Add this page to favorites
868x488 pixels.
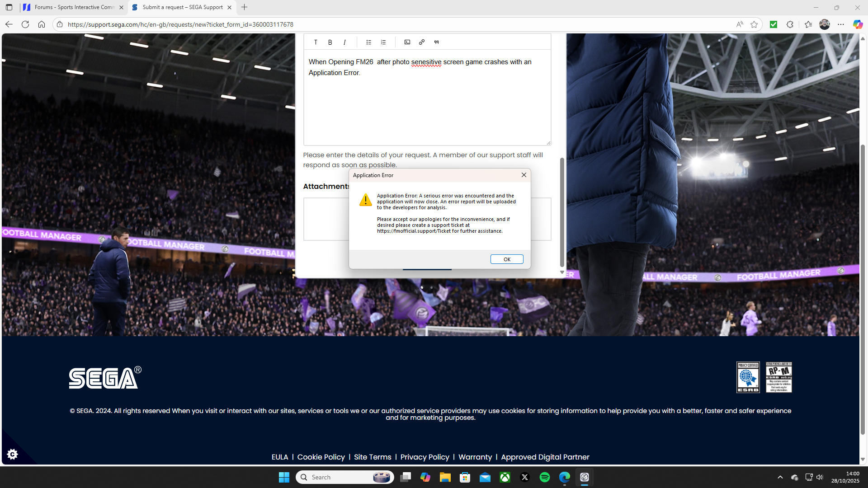point(754,24)
